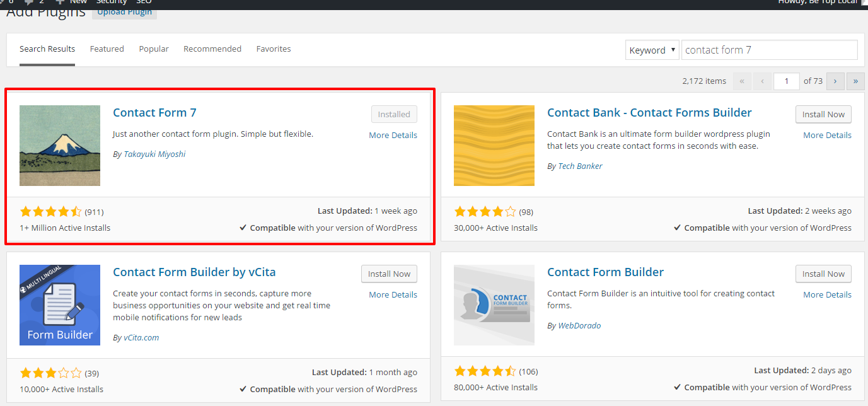Viewport: 868px width, 406px height.
Task: Click the (911) rating count
Action: [94, 212]
